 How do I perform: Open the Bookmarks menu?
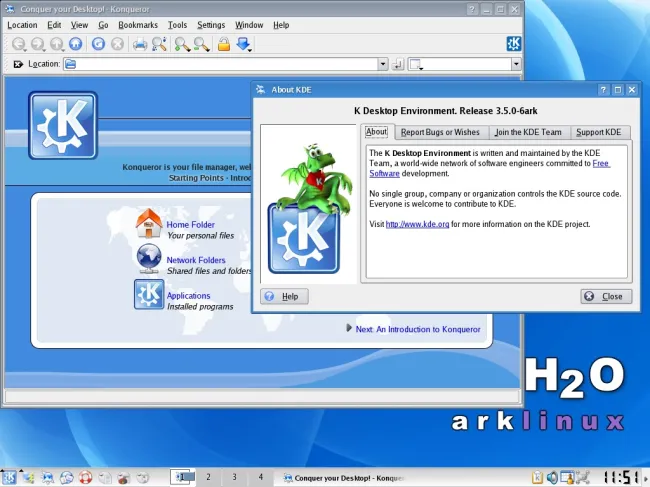coord(138,25)
